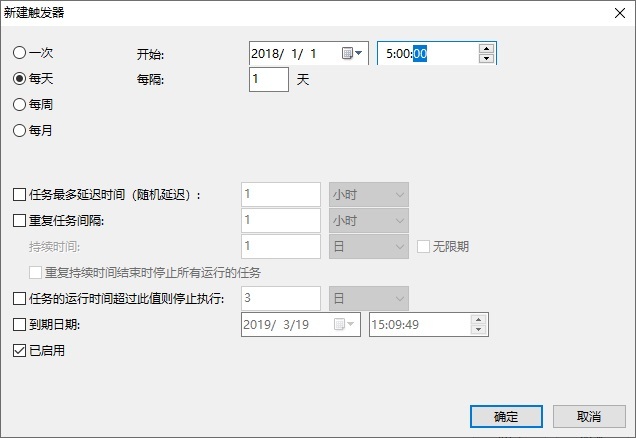Viewport: 636px width, 438px height.
Task: Increase the start time with up arrow
Action: [486, 49]
